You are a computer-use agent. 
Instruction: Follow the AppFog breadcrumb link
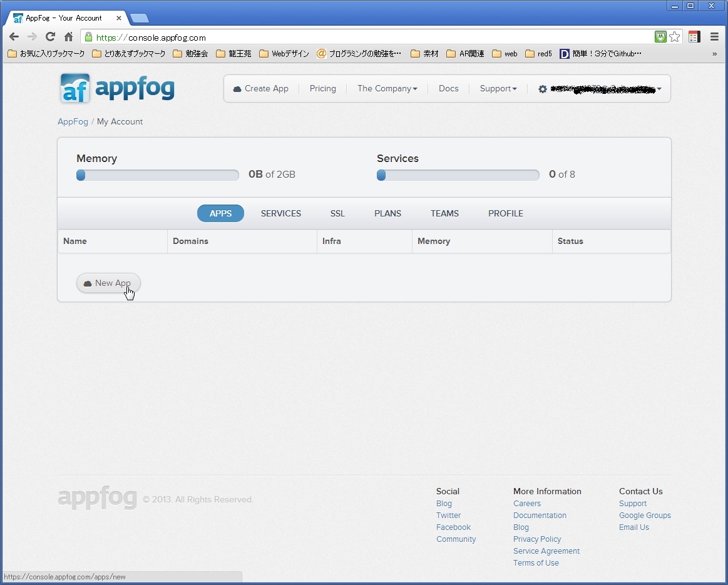tap(73, 121)
